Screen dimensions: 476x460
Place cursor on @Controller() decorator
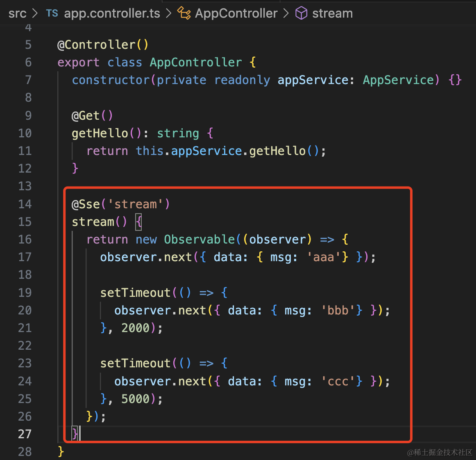click(103, 45)
